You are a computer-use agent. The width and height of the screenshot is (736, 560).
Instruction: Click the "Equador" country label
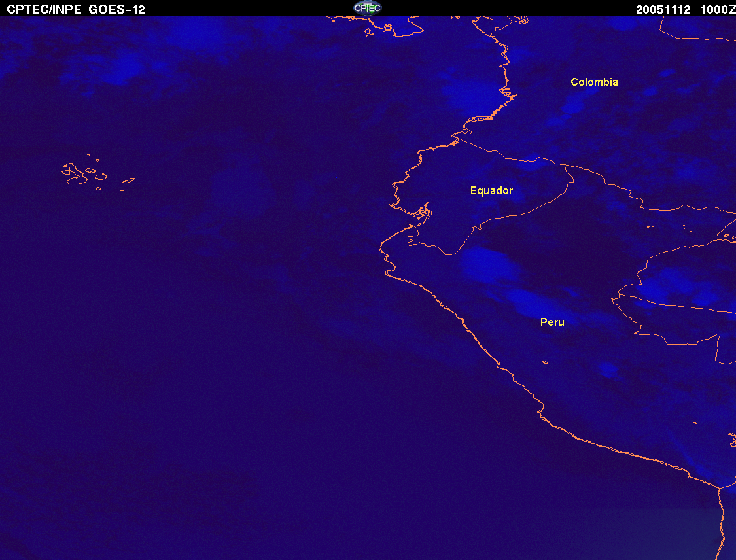491,190
